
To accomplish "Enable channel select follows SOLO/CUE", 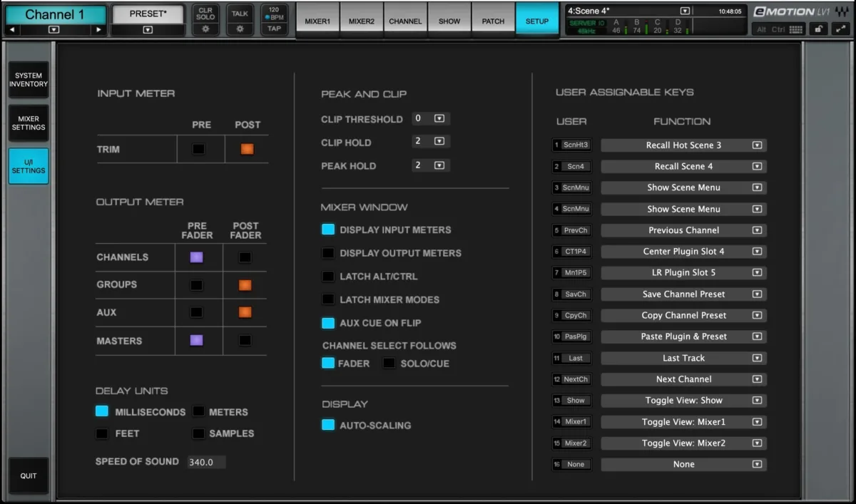I will (x=389, y=363).
